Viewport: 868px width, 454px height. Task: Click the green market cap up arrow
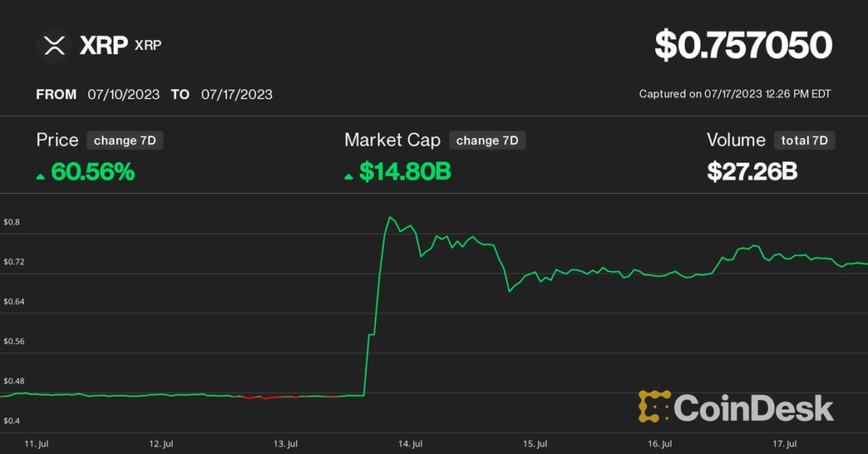(x=348, y=176)
